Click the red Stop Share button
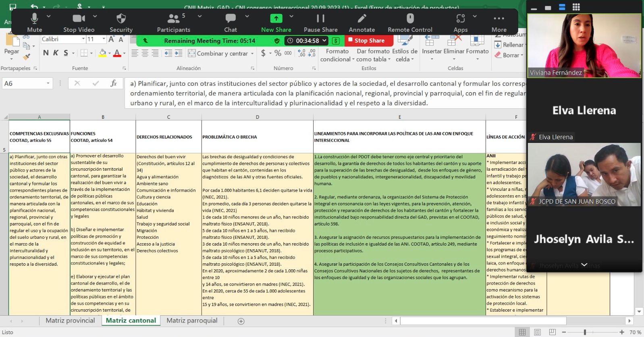This screenshot has width=644, height=337. [366, 41]
